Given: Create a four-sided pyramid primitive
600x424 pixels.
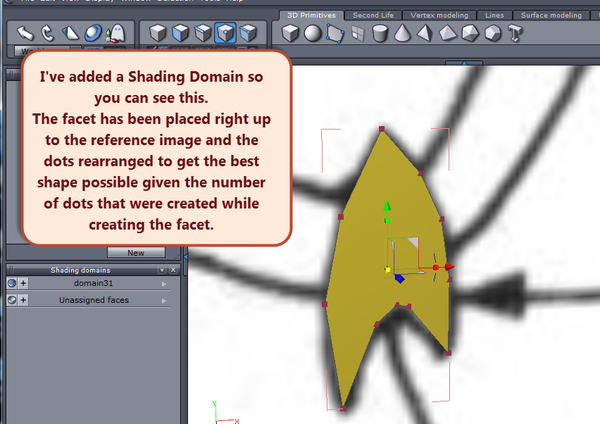Looking at the screenshot, I should (x=425, y=33).
